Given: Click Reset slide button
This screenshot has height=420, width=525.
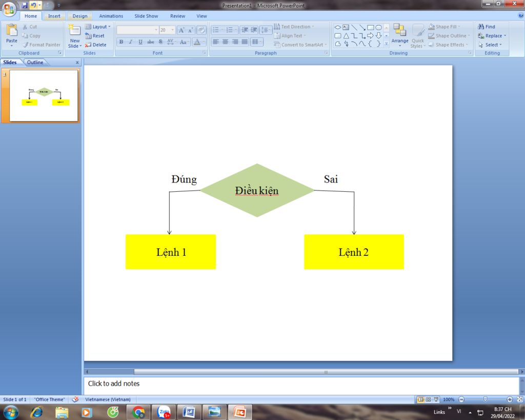Looking at the screenshot, I should (x=95, y=36).
